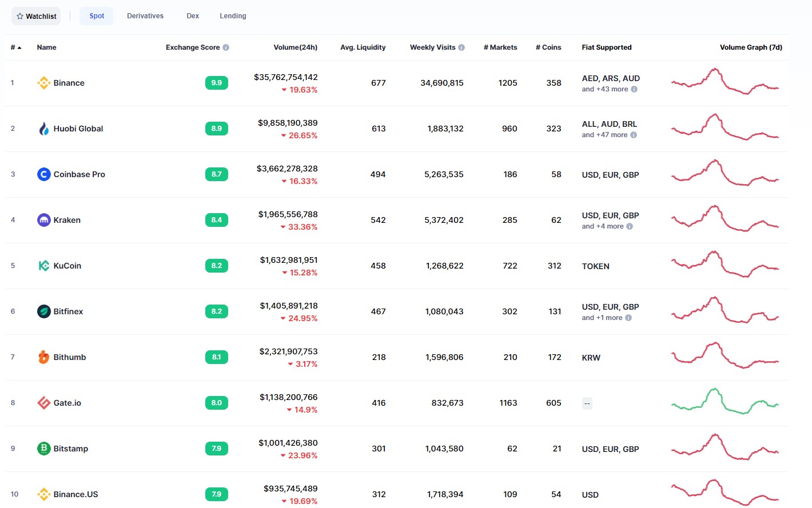Click the Binance exchange logo icon
812x508 pixels.
(x=44, y=83)
